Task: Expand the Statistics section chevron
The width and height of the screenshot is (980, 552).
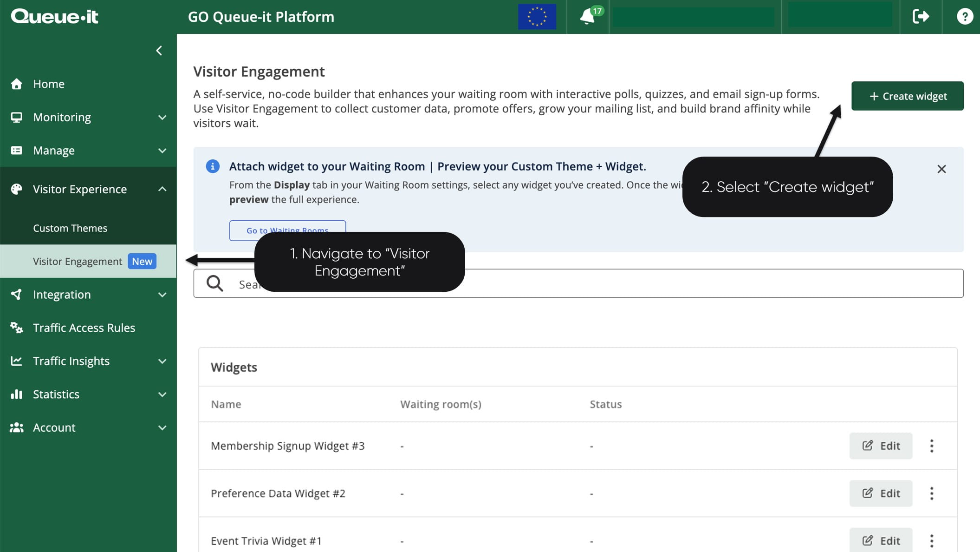Action: [162, 394]
